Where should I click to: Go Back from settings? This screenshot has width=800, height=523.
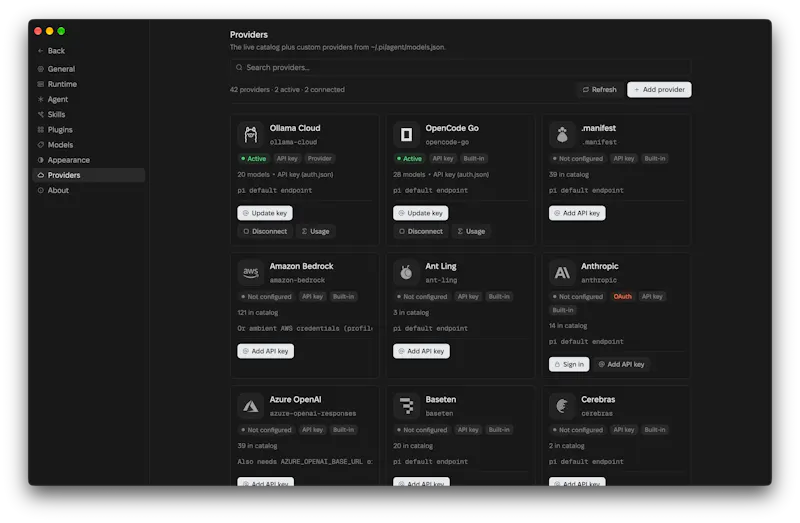51,51
